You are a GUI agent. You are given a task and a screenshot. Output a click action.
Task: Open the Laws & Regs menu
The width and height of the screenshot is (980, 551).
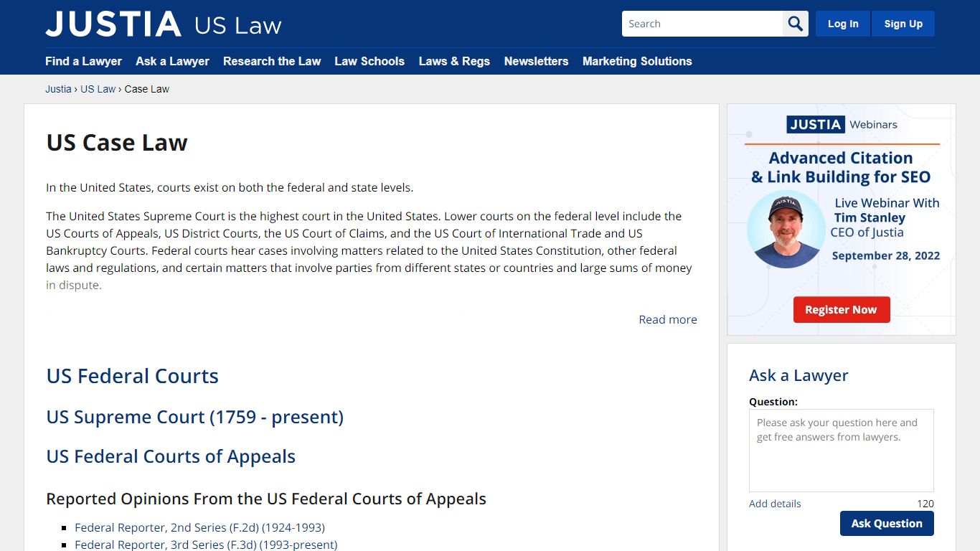(x=454, y=61)
